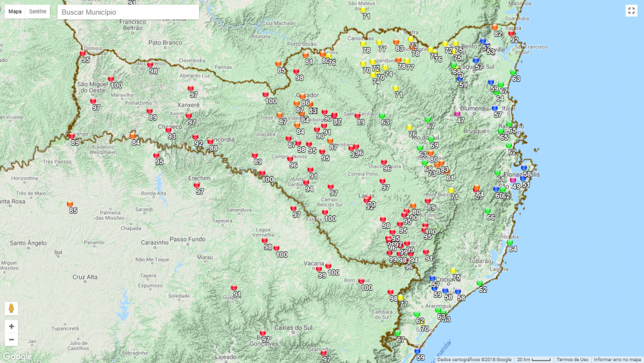644x363 pixels.
Task: Select red marker 91 near Guaporé
Action: click(x=234, y=288)
